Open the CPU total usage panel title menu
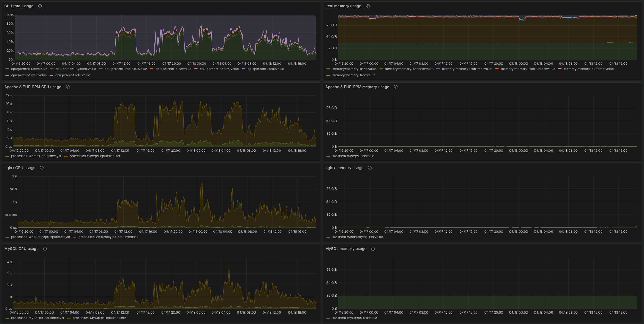This screenshot has width=644, height=324. (x=19, y=6)
